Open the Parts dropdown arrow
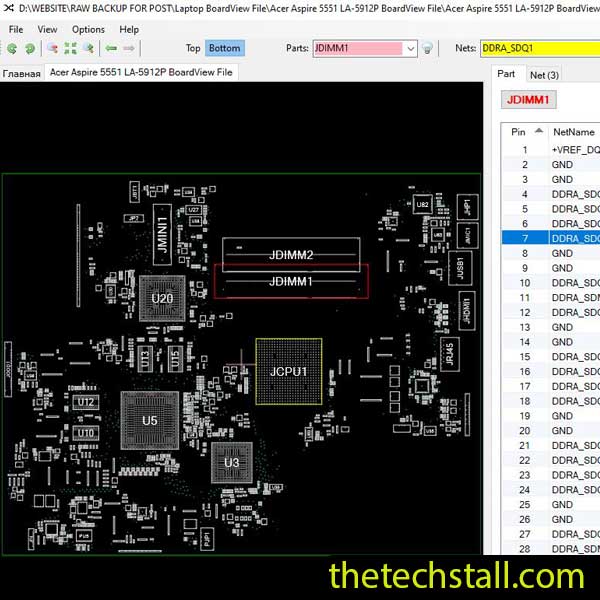The image size is (600, 600). click(x=410, y=49)
